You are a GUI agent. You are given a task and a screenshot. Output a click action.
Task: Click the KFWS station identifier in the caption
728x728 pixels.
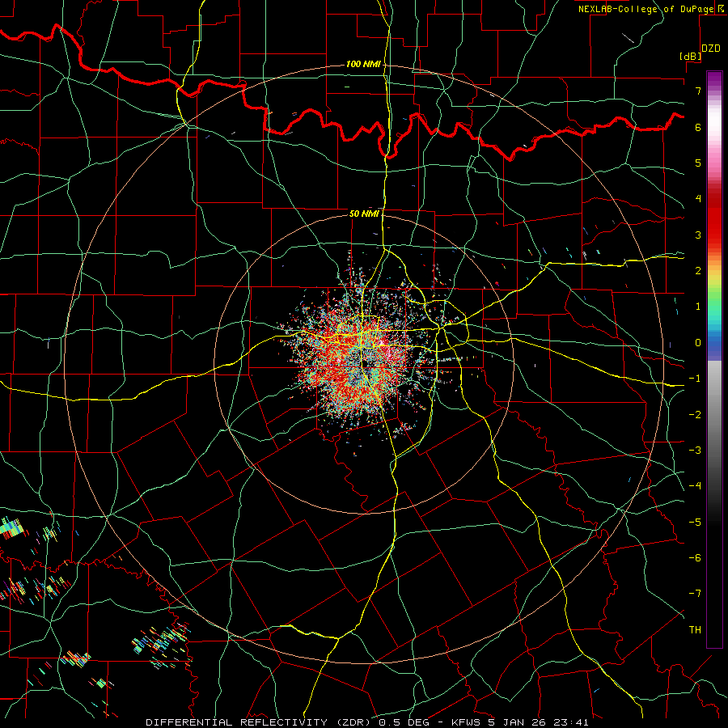pyautogui.click(x=466, y=722)
